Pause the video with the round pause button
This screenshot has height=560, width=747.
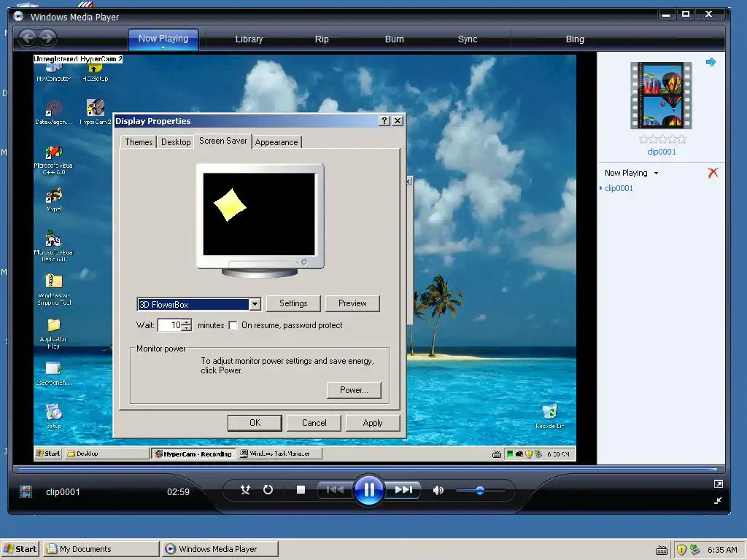pos(369,489)
